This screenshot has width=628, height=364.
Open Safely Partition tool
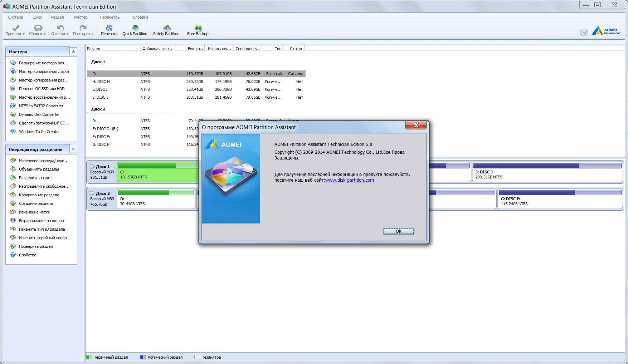(166, 30)
